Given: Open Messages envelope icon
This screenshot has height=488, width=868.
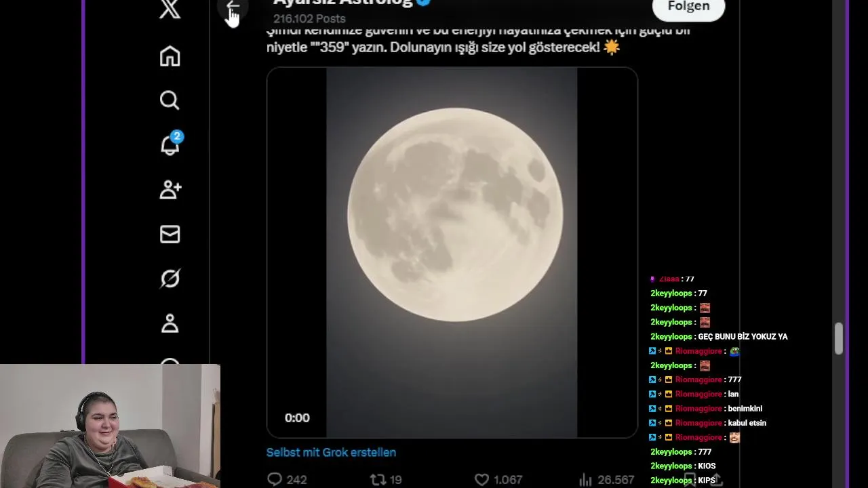Looking at the screenshot, I should 170,235.
